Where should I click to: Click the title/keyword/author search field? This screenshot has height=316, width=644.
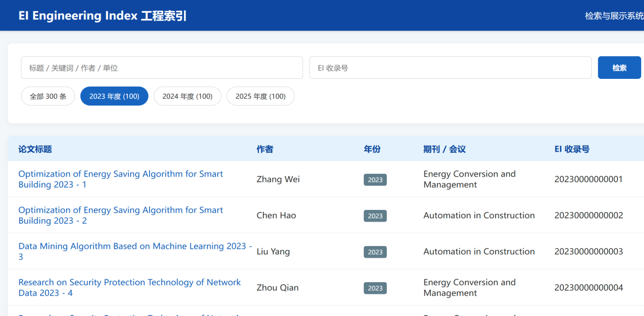point(162,68)
